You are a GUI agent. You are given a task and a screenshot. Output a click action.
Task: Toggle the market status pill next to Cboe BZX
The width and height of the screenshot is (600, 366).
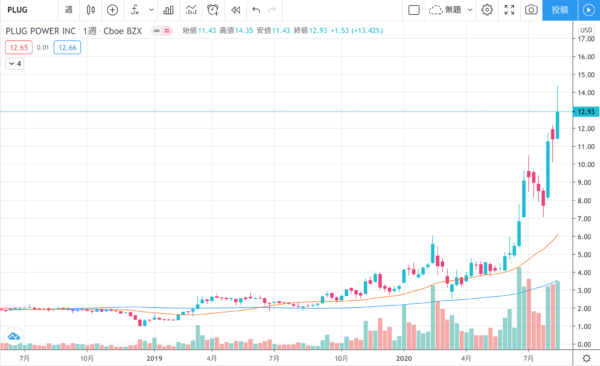162,31
